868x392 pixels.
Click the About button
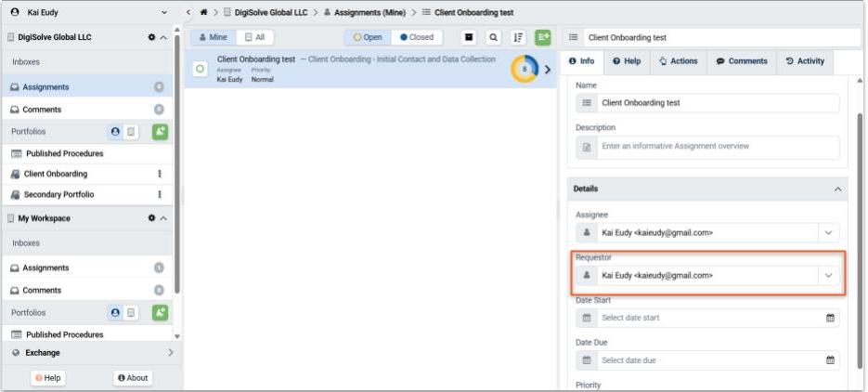pos(133,378)
